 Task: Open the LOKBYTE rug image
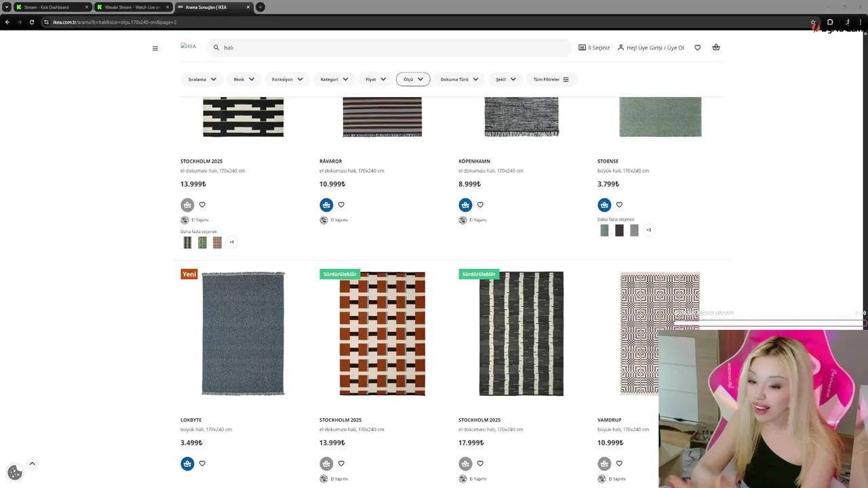pyautogui.click(x=243, y=333)
